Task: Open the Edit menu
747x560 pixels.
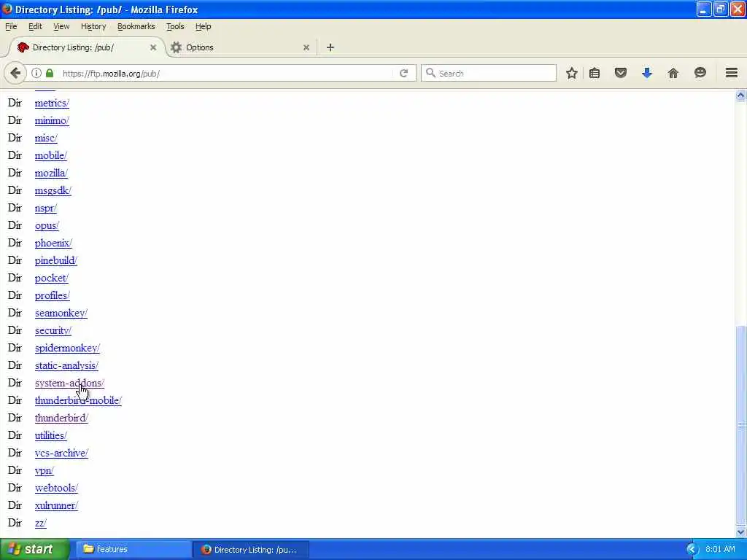Action: coord(35,26)
